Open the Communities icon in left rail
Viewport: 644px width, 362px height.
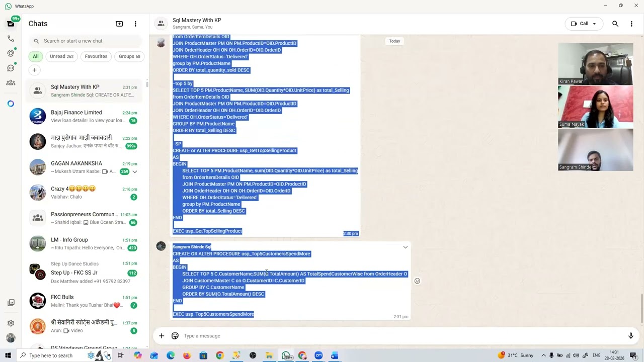click(x=11, y=82)
